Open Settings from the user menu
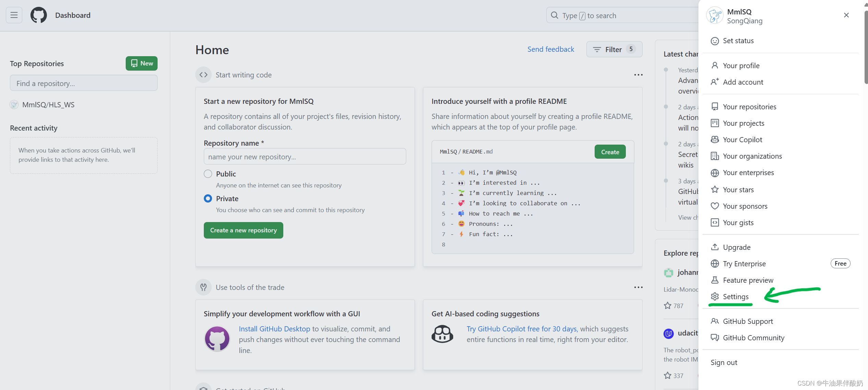Image resolution: width=868 pixels, height=390 pixels. (x=735, y=296)
